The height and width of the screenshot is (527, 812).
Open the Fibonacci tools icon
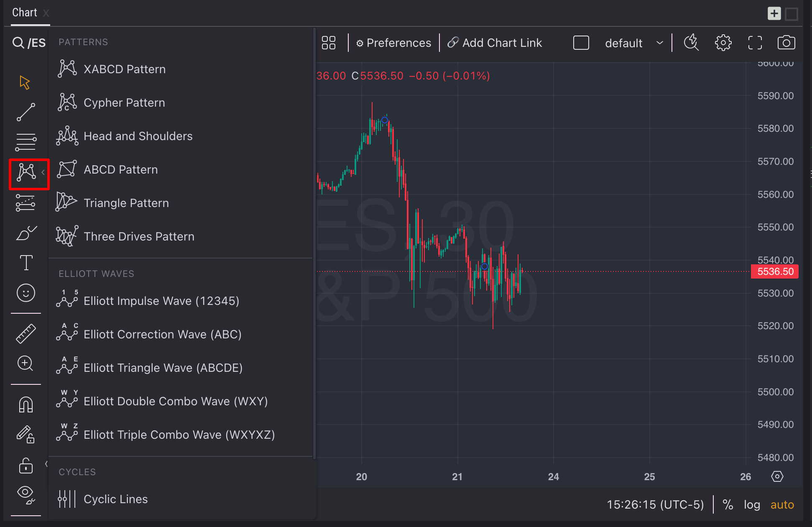[26, 142]
